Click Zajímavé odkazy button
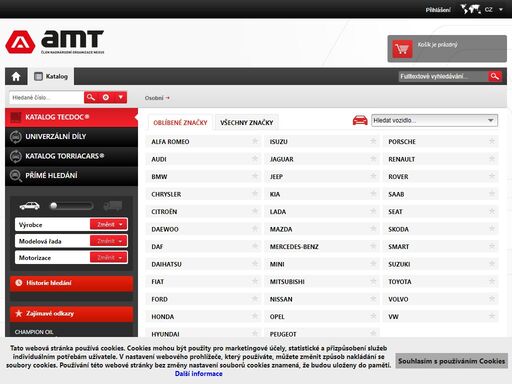 [71, 314]
